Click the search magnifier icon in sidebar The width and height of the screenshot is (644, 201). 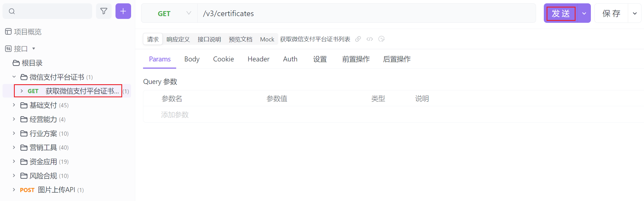[x=12, y=11]
